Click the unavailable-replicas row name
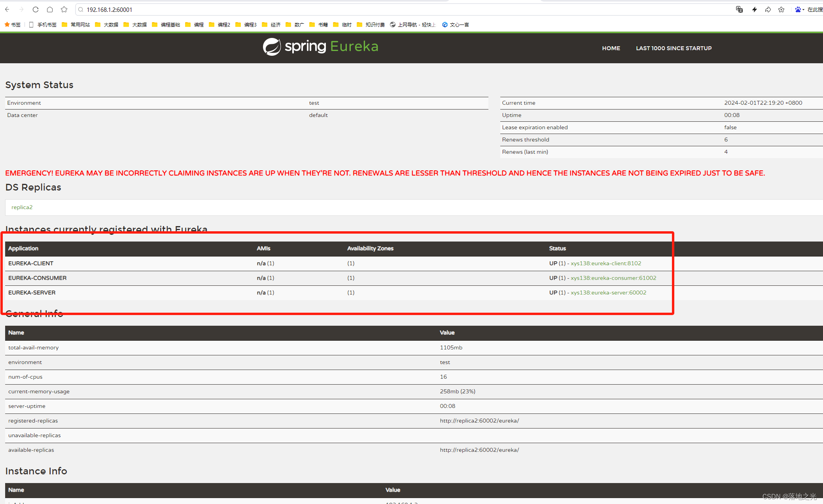The width and height of the screenshot is (823, 504). [34, 435]
